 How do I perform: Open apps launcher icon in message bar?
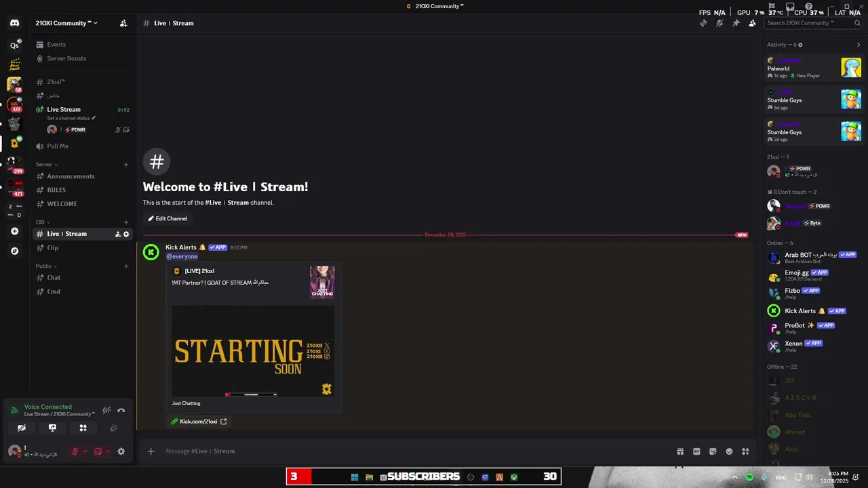point(745,451)
